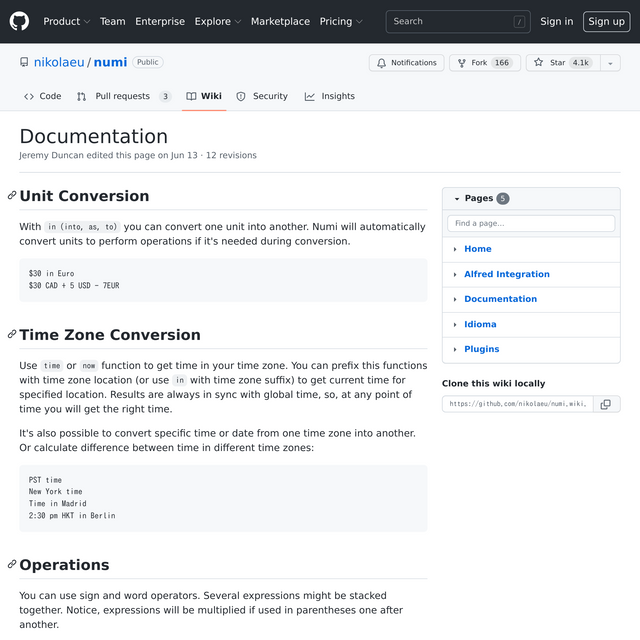Click the Star button
Screen dimensions: 640x640
[563, 63]
